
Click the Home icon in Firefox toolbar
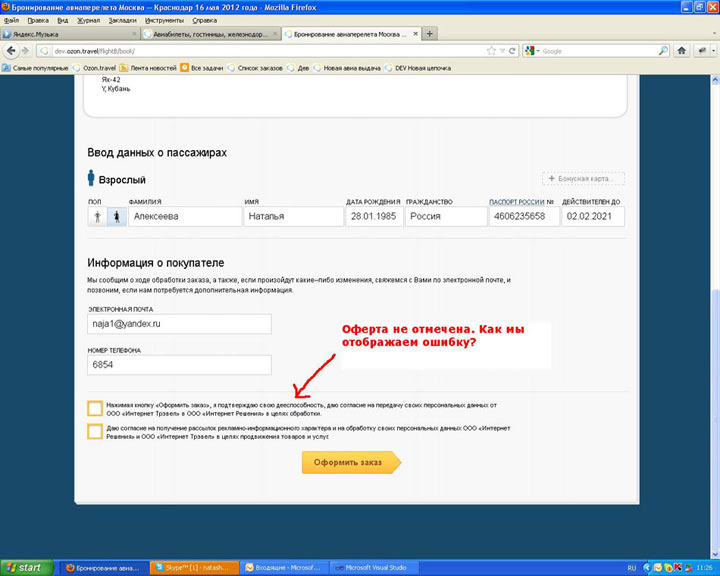[681, 50]
